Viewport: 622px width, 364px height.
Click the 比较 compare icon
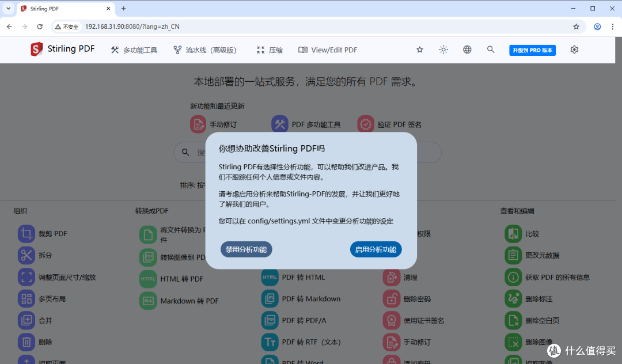[513, 233]
